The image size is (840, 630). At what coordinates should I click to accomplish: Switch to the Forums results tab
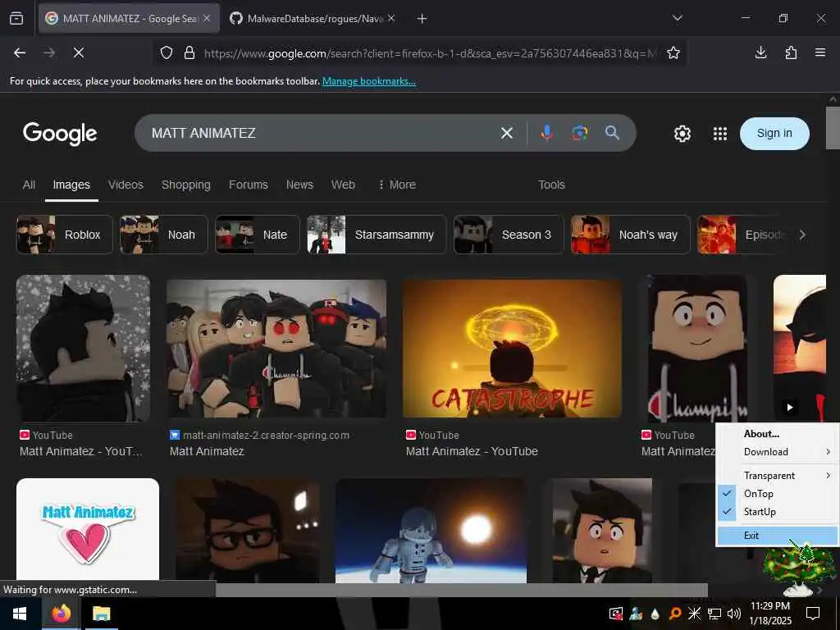pos(248,185)
